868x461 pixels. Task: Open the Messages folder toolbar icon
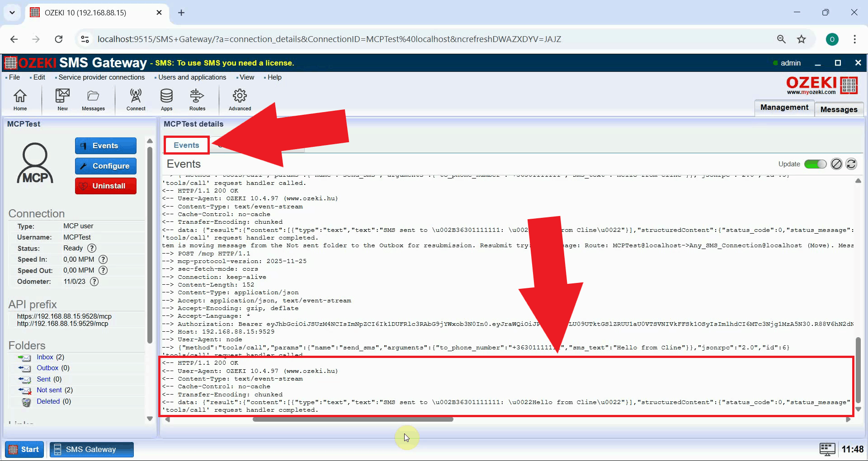point(93,99)
